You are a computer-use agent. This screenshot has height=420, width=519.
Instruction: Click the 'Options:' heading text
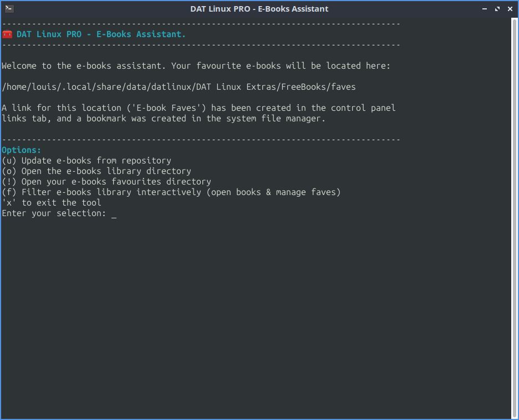tap(21, 150)
